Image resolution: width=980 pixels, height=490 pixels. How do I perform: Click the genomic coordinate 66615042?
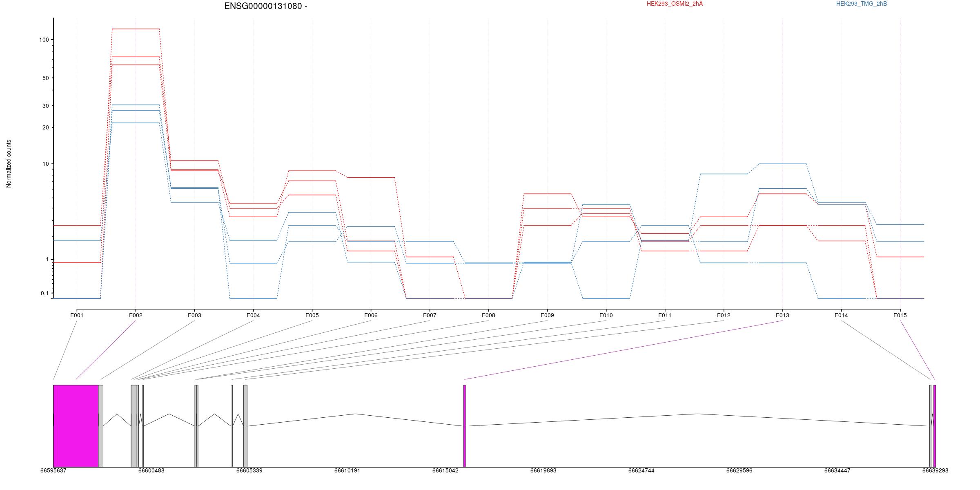pyautogui.click(x=445, y=470)
